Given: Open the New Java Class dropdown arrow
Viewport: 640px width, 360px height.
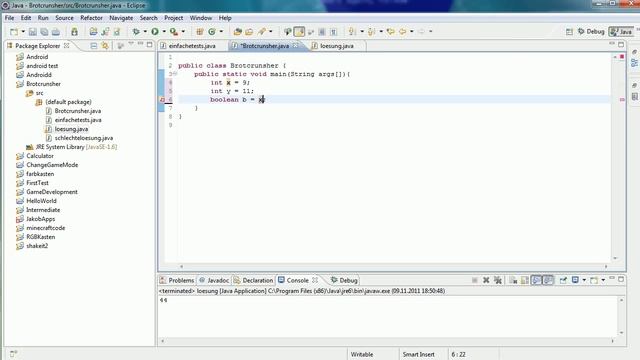Looking at the screenshot, I should tap(221, 31).
